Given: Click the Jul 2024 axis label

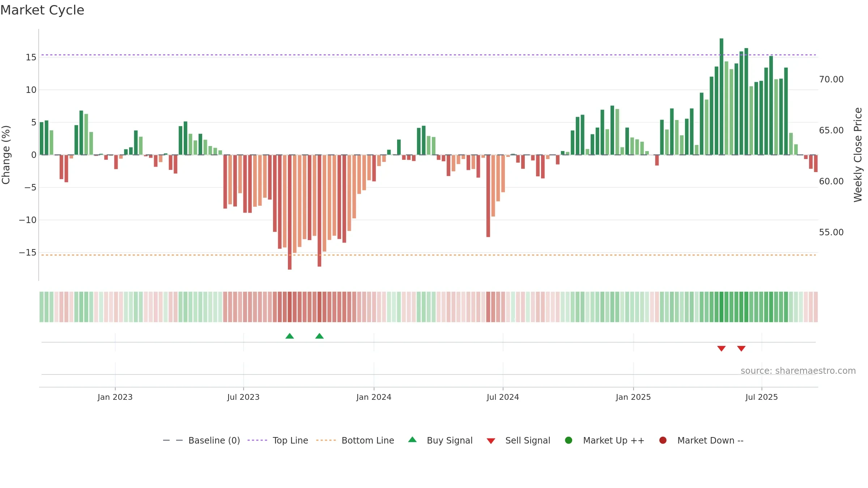Looking at the screenshot, I should click(503, 397).
